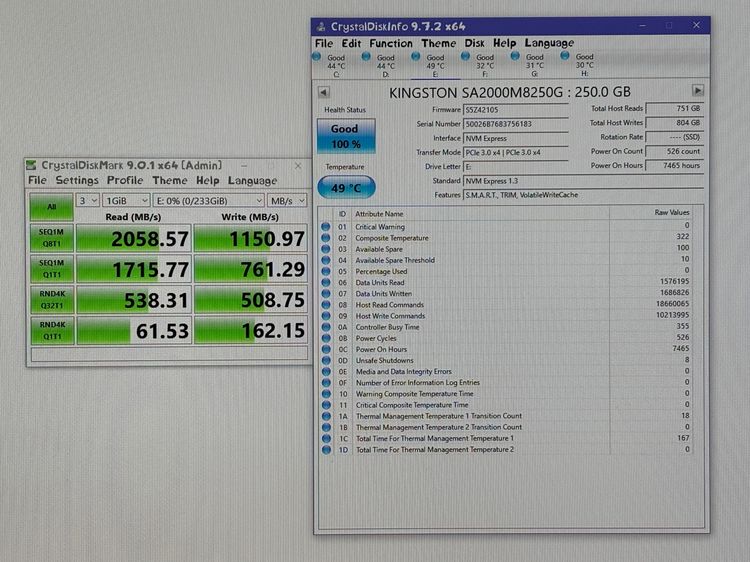Open the test count dropdown showing 3
Viewport: 750px width, 562px height.
click(88, 200)
